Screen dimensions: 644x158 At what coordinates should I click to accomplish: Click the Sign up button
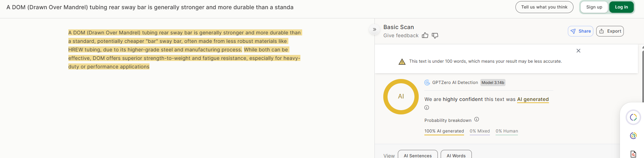click(x=594, y=7)
